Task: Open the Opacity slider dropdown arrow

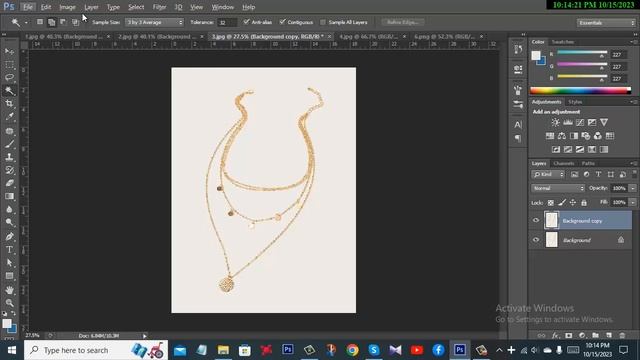Action: coord(632,188)
